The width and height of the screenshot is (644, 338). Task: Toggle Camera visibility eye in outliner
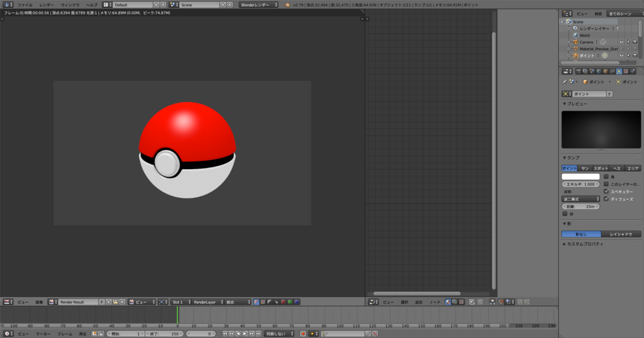tap(621, 42)
